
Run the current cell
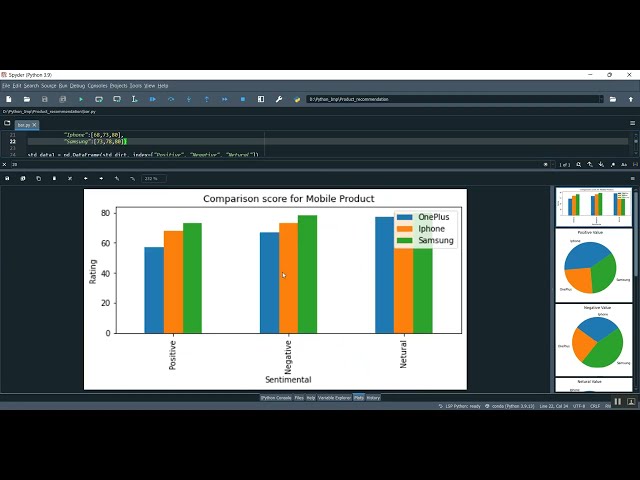[99, 99]
